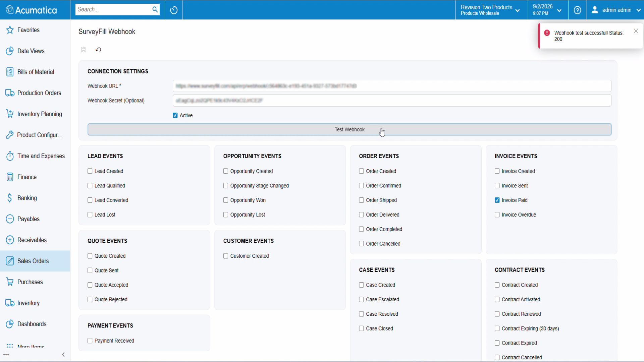Enable Quote Accepted event
This screenshot has width=644, height=362.
click(90, 285)
